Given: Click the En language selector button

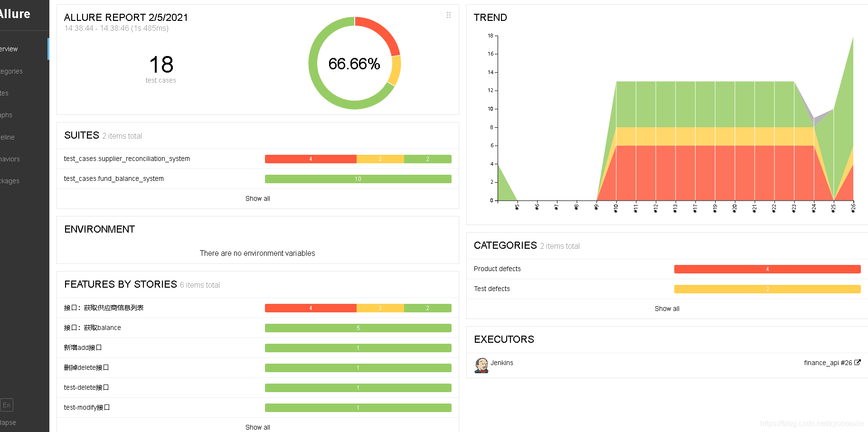Looking at the screenshot, I should click(7, 405).
